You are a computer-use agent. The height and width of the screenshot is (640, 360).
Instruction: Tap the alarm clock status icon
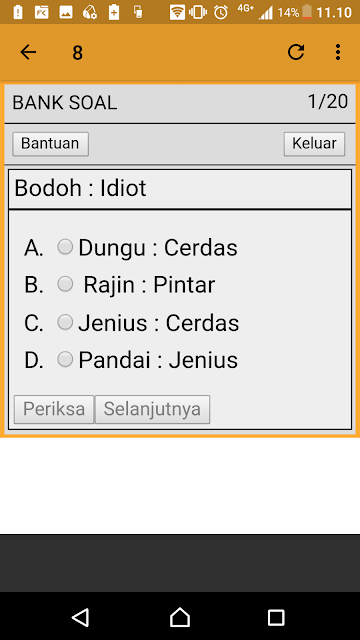[x=221, y=12]
